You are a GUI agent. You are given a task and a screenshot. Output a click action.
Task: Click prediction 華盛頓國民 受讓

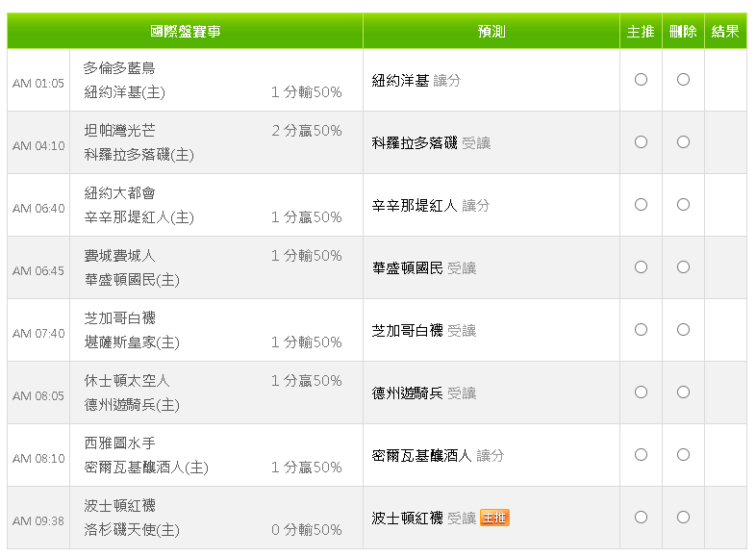pyautogui.click(x=424, y=268)
